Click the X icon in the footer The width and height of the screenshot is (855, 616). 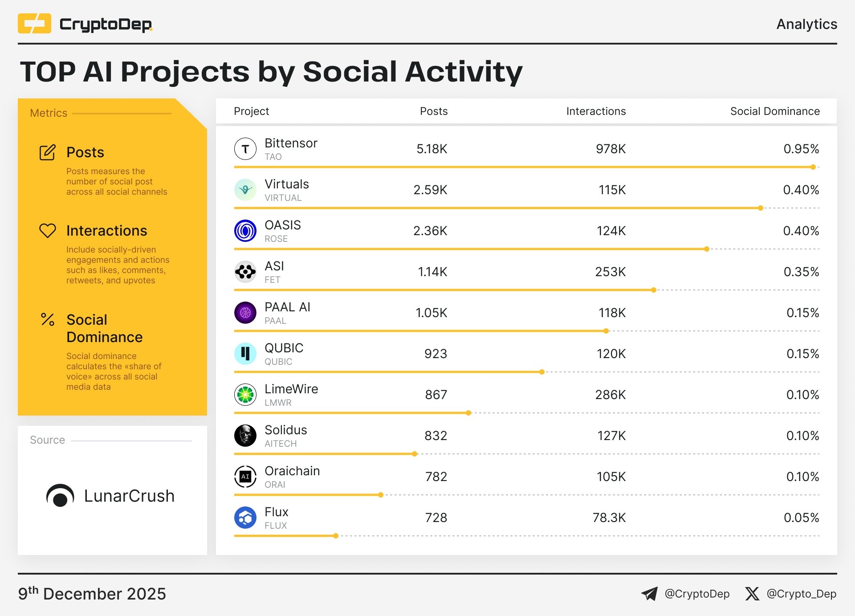(x=752, y=594)
